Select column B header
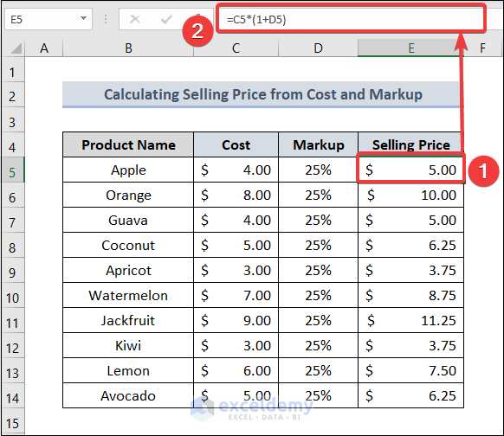 coord(128,48)
